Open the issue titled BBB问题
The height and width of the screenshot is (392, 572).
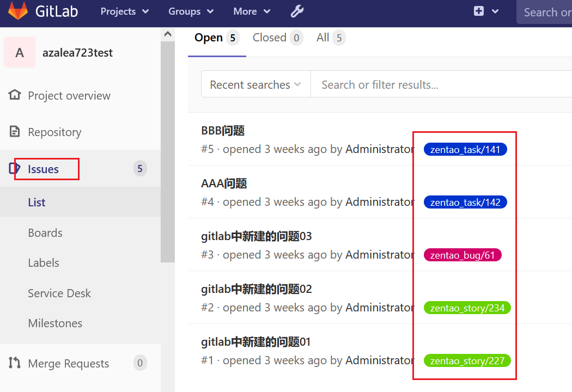[223, 131]
